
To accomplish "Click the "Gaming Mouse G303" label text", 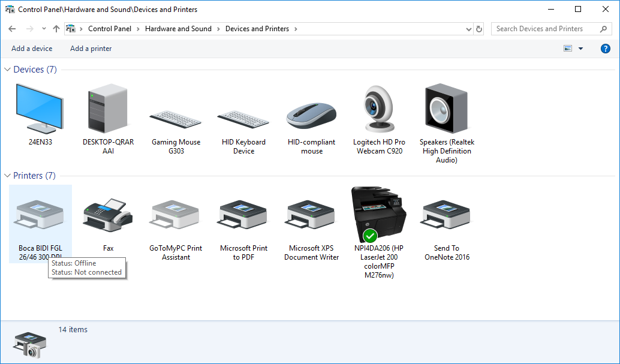I will point(176,146).
